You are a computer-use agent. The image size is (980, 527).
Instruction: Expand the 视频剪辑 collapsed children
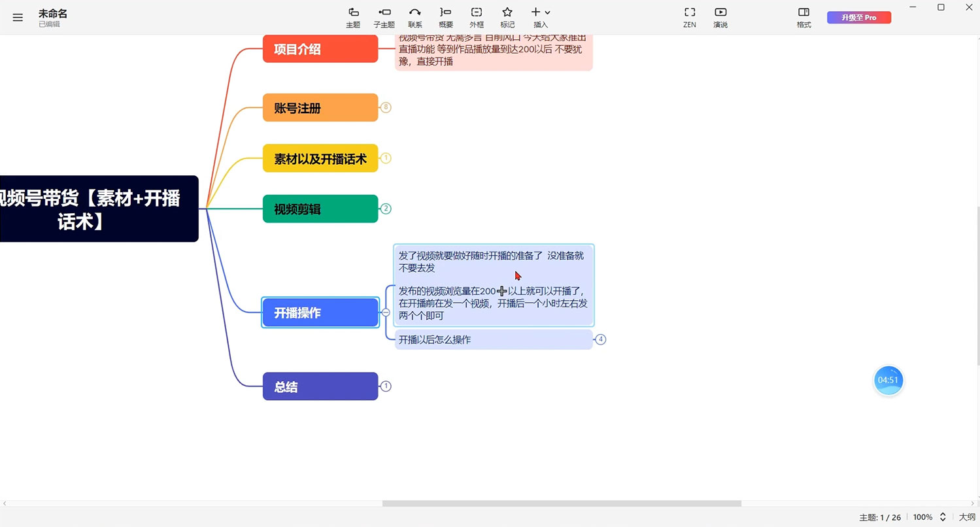point(386,209)
